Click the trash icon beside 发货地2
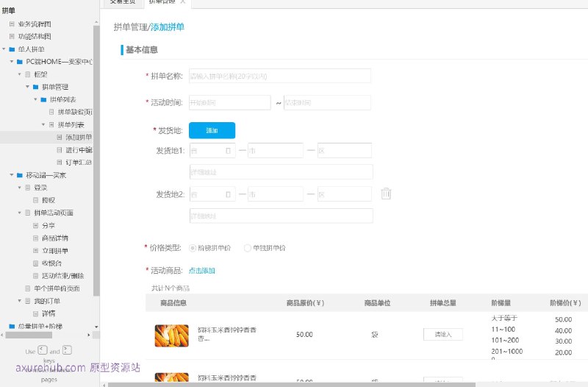The width and height of the screenshot is (588, 387). (386, 193)
